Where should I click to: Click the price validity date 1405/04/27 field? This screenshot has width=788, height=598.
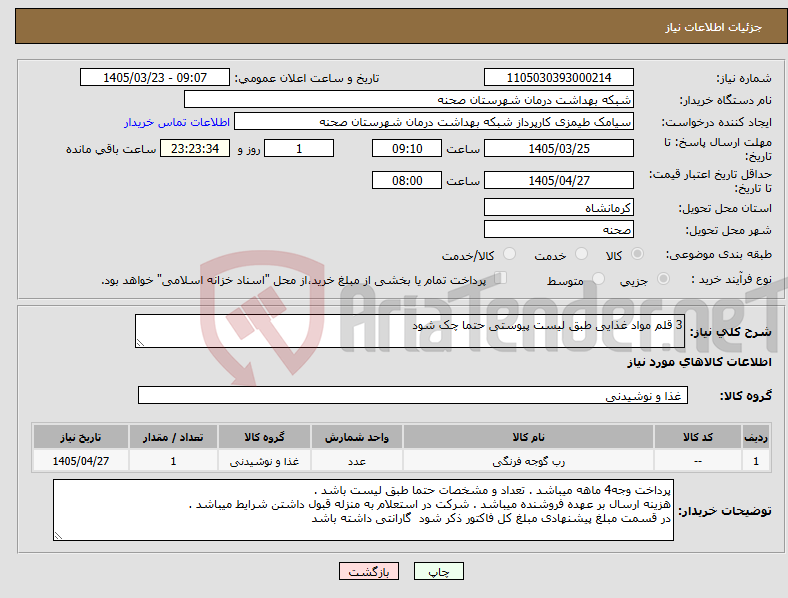[559, 180]
